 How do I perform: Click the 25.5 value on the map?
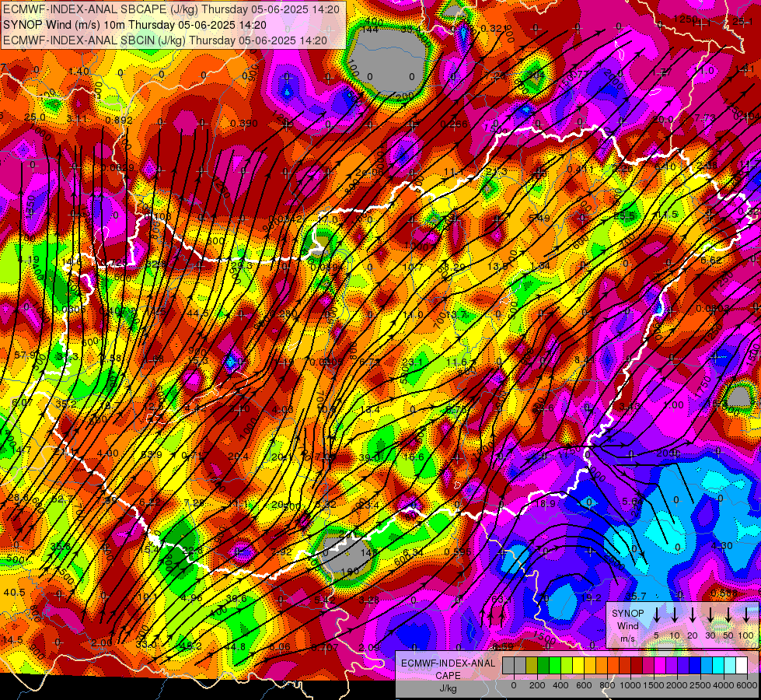(x=625, y=215)
